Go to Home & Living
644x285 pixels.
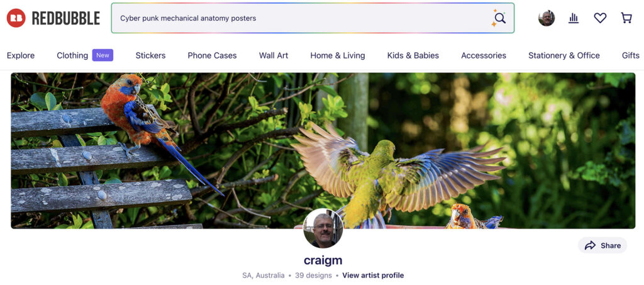[338, 55]
